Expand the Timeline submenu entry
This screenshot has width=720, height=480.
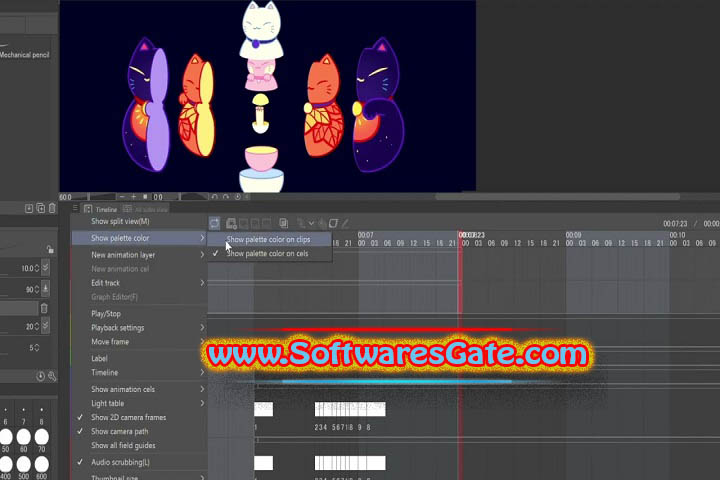coord(140,373)
